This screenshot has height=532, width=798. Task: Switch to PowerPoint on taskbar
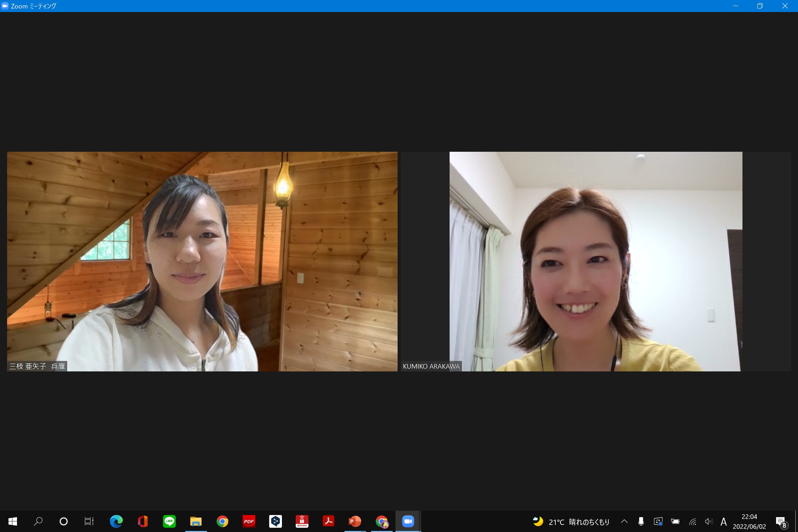[x=355, y=521]
